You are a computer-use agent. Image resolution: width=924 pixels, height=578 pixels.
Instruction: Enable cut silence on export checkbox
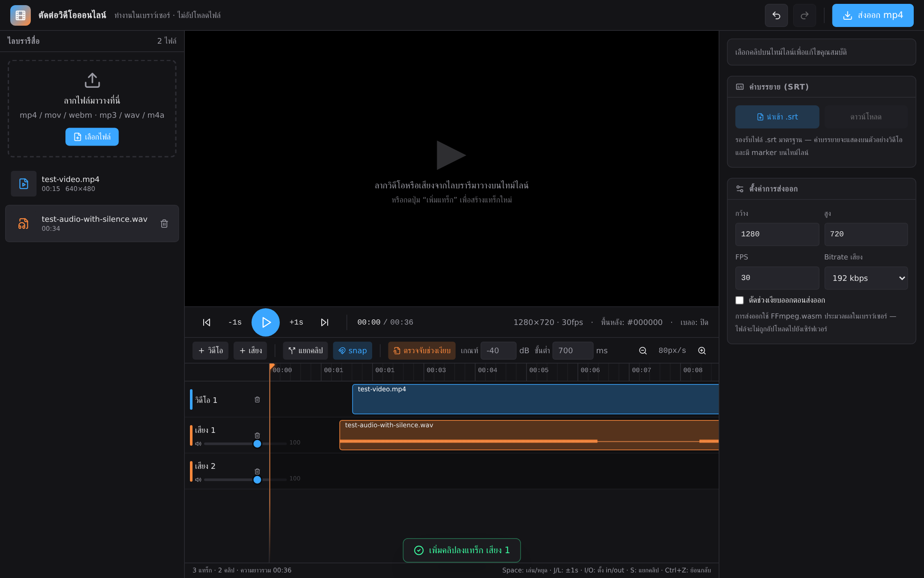[739, 300]
